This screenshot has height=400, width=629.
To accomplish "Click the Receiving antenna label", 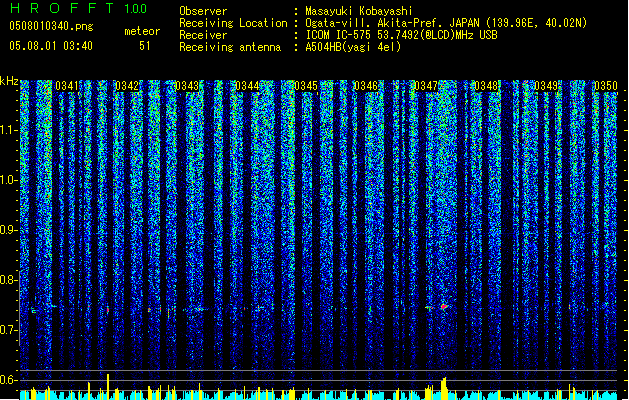I will pos(230,47).
